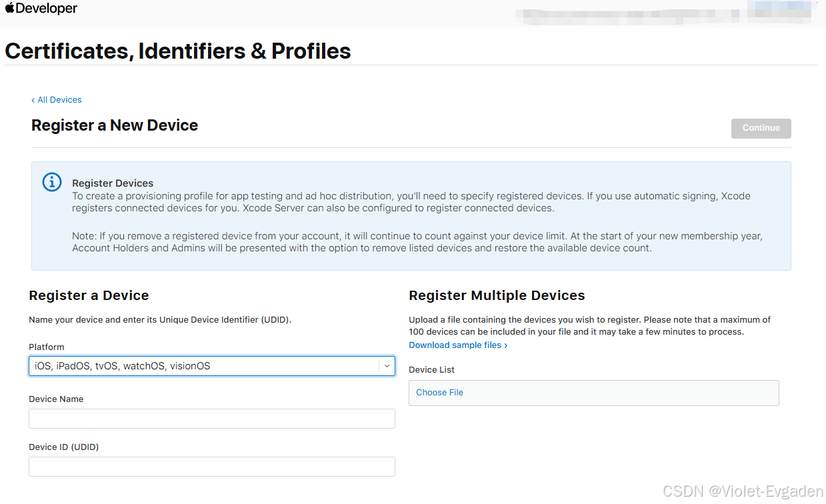Click the Device List label
Image resolution: width=826 pixels, height=504 pixels.
point(431,370)
